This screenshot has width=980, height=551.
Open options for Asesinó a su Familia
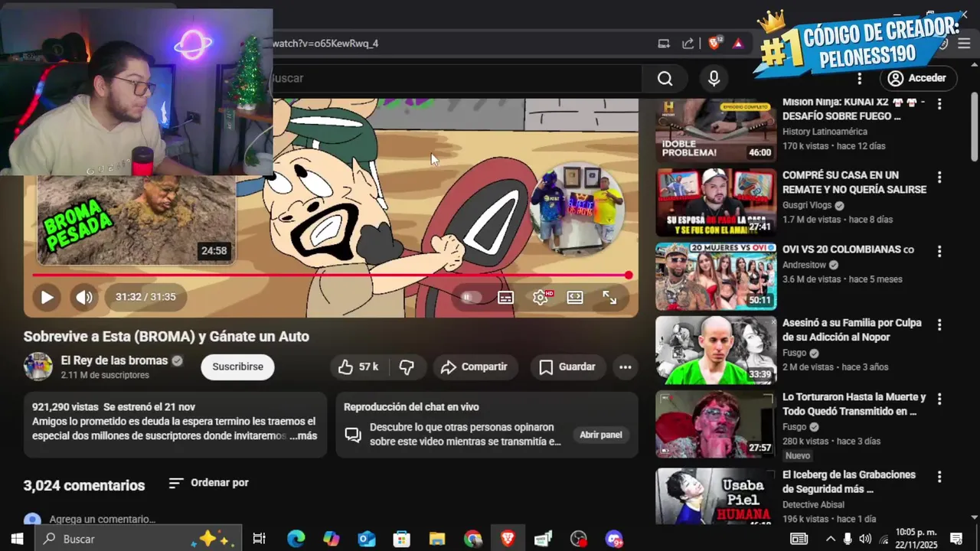tap(939, 325)
